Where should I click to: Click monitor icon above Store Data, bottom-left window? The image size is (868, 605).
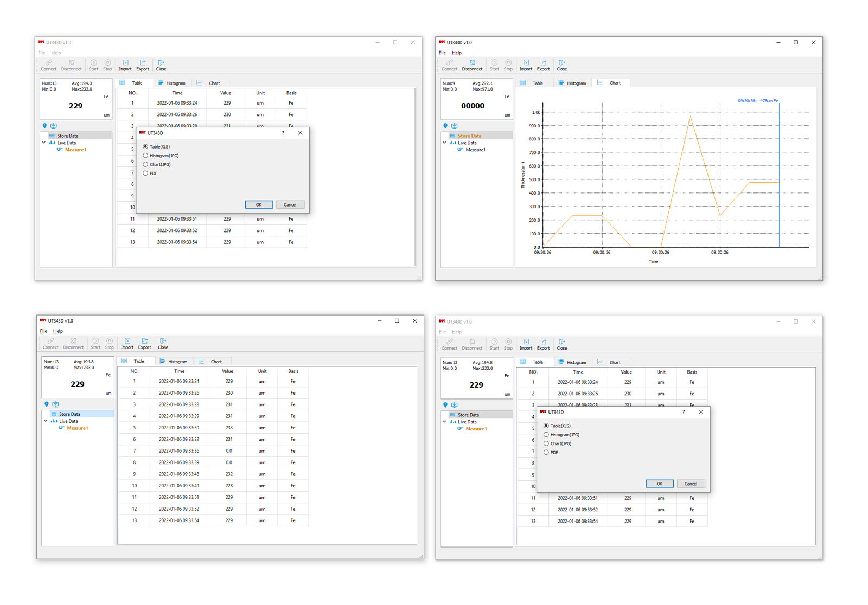point(55,404)
